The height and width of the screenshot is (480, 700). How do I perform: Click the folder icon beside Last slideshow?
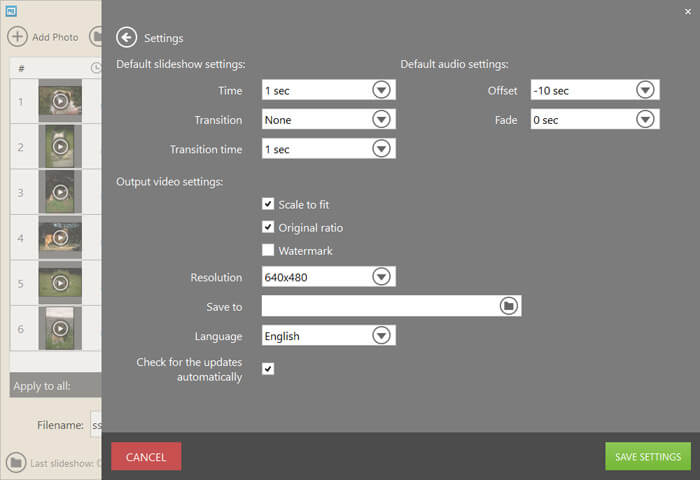(x=16, y=462)
